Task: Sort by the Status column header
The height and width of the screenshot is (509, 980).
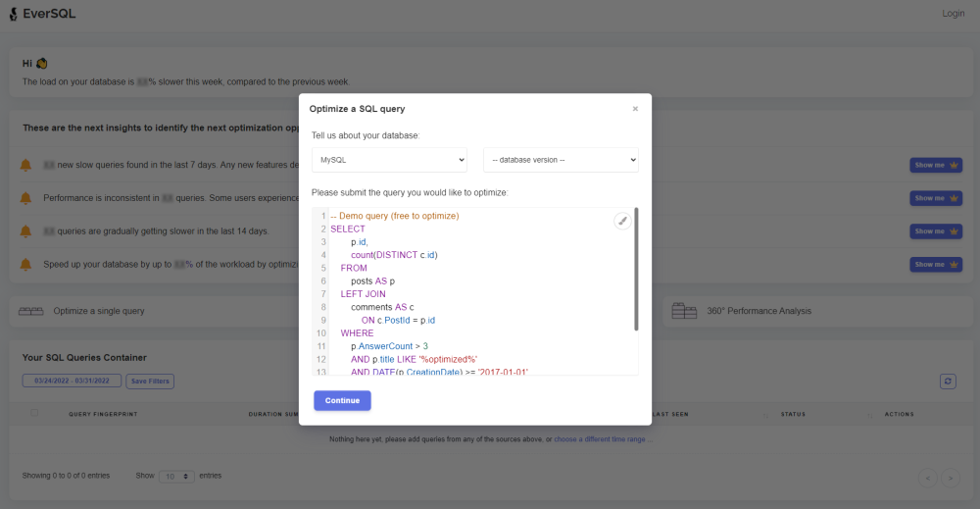Action: pyautogui.click(x=793, y=414)
